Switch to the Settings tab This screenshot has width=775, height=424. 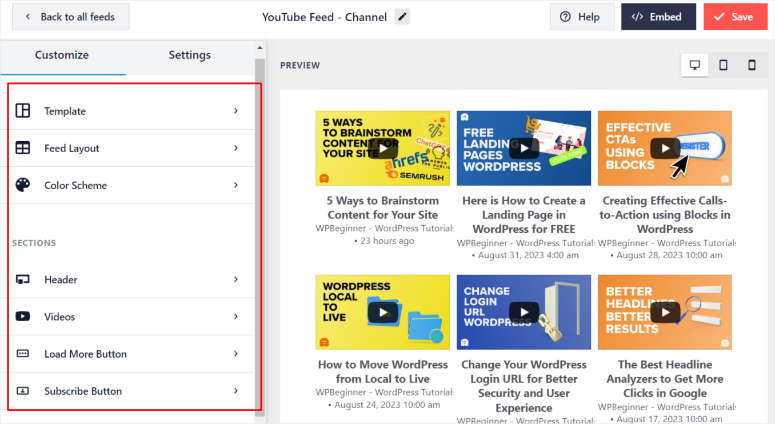pyautogui.click(x=189, y=55)
